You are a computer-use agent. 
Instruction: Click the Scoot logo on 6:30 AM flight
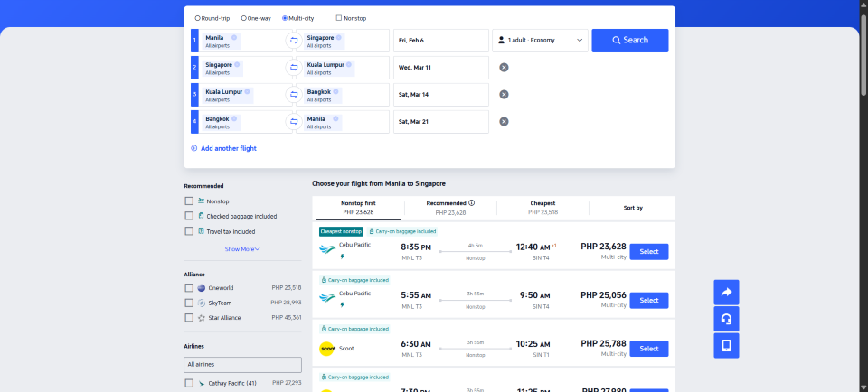pyautogui.click(x=327, y=349)
